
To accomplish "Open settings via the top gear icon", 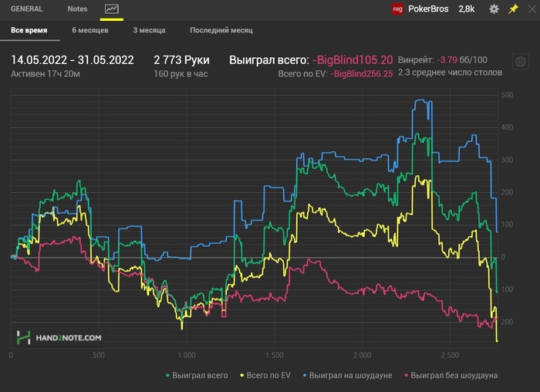I will [494, 9].
